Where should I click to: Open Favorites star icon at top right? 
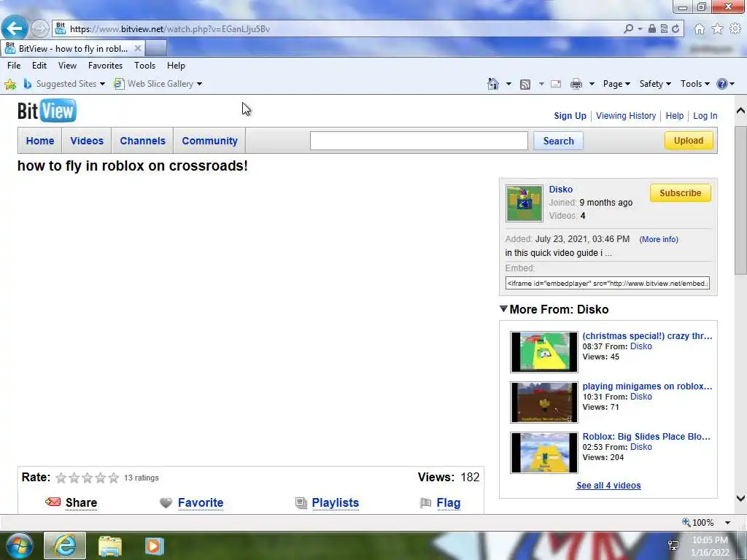tap(717, 29)
